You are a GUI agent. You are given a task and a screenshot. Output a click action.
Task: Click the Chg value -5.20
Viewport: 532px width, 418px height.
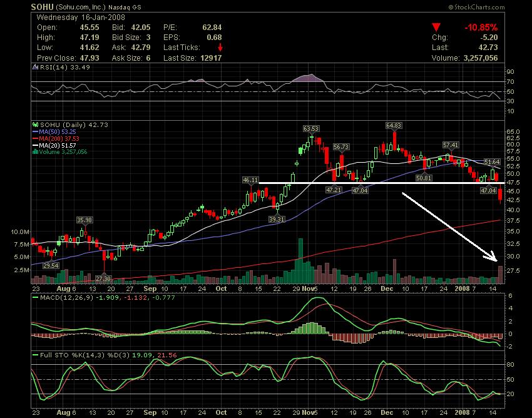coord(488,38)
